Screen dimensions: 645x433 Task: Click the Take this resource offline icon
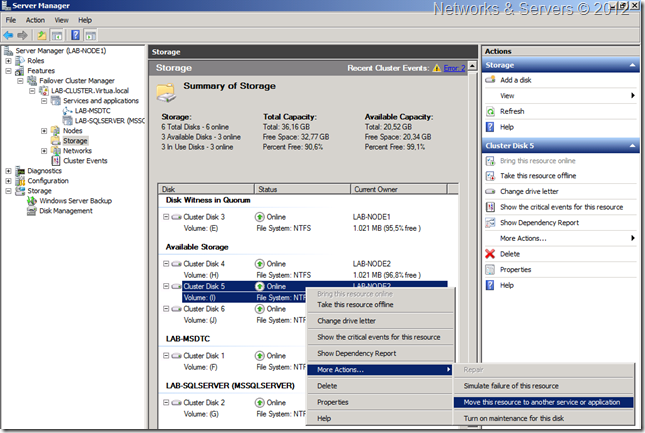pyautogui.click(x=490, y=175)
